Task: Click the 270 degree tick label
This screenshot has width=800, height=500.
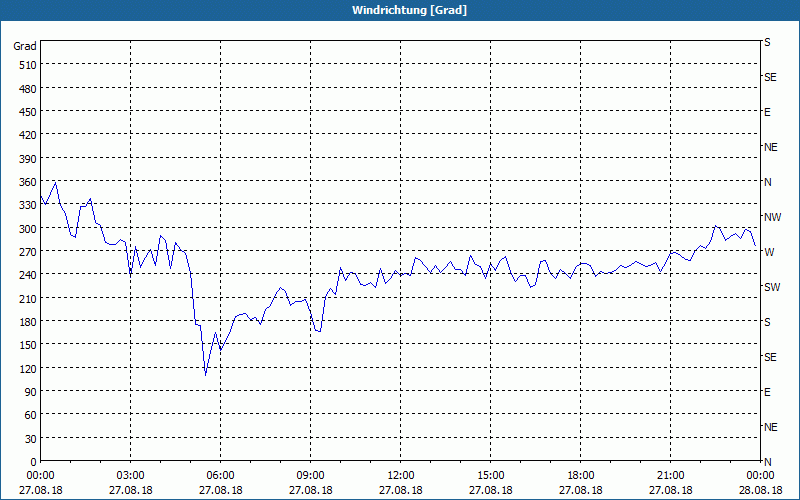Action: point(28,252)
